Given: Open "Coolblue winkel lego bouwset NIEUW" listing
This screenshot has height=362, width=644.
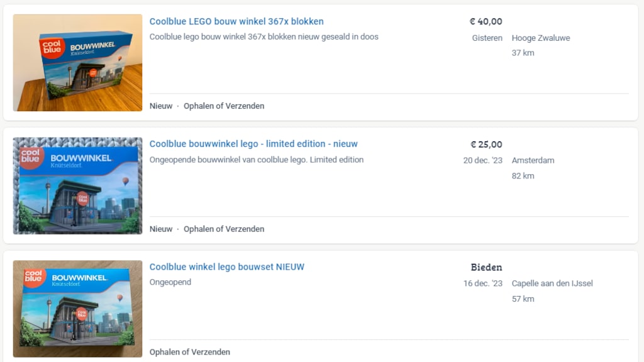Looking at the screenshot, I should click(226, 267).
